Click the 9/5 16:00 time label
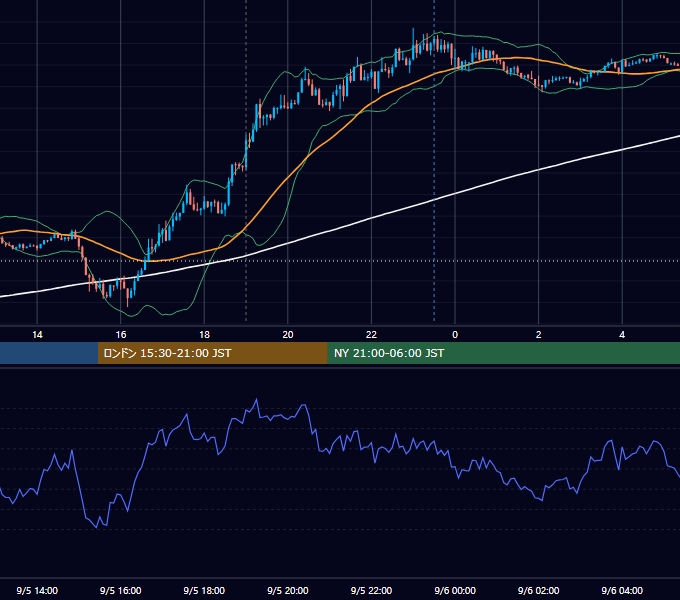Screen dimensions: 680x600 (121, 590)
